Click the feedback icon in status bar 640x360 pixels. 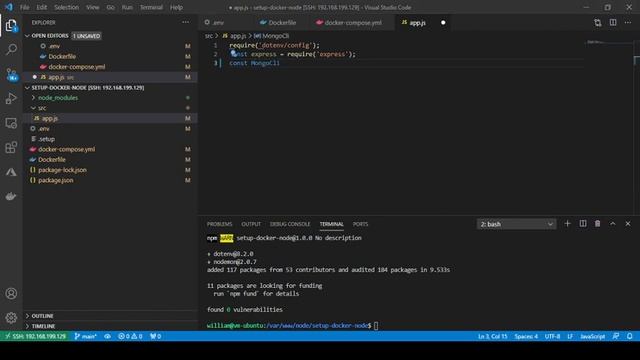(616, 336)
